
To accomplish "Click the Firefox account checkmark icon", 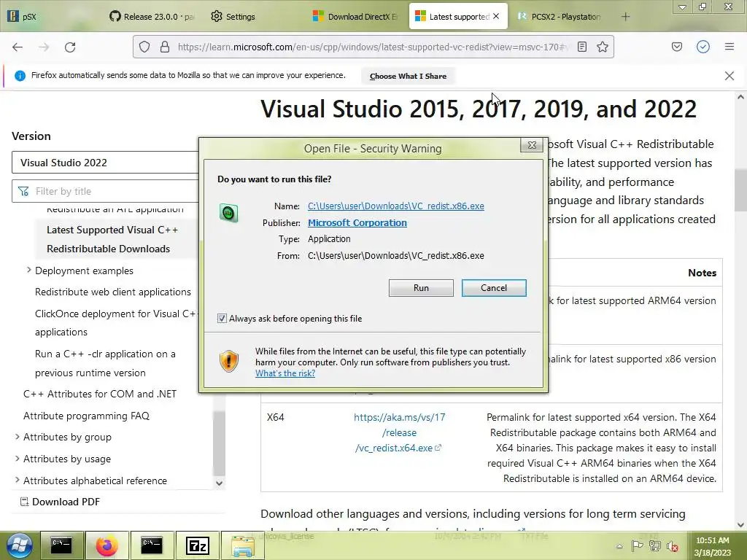I will (x=703, y=47).
